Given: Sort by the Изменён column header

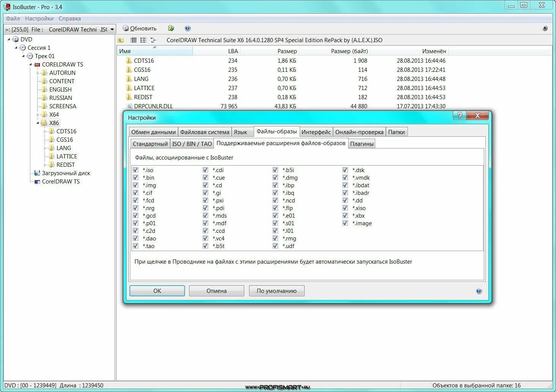Looking at the screenshot, I should [409, 51].
